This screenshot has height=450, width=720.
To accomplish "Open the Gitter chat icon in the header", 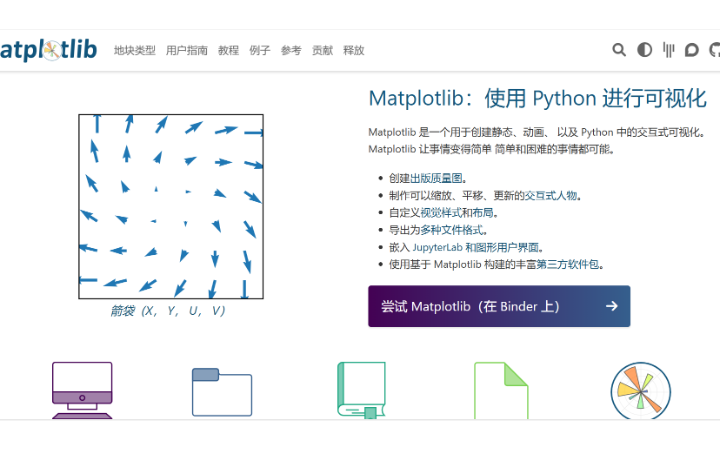I will click(669, 50).
